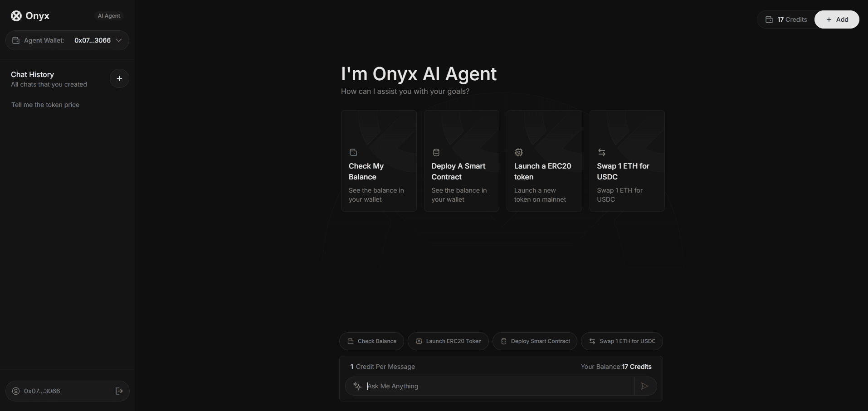Click the Swap 1 ETH for USDC arrows icon
Viewport: 868px width, 411px height.
602,152
